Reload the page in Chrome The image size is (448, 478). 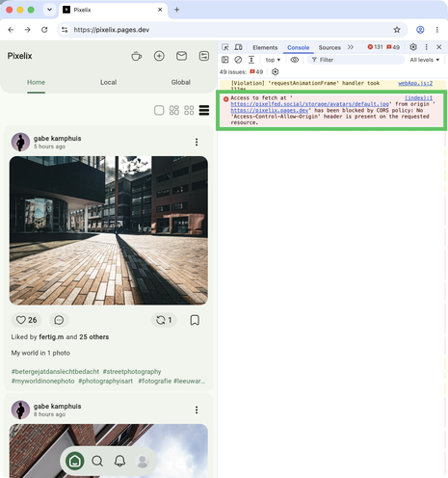(44, 30)
